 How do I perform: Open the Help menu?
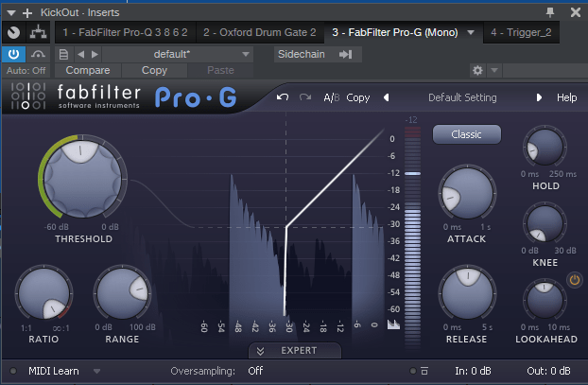pos(566,97)
